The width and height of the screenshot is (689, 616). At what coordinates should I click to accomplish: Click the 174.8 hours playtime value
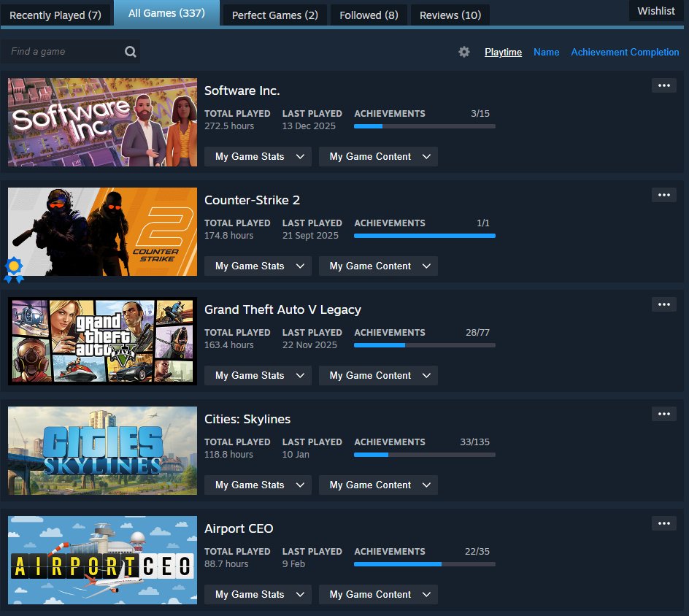(x=228, y=235)
